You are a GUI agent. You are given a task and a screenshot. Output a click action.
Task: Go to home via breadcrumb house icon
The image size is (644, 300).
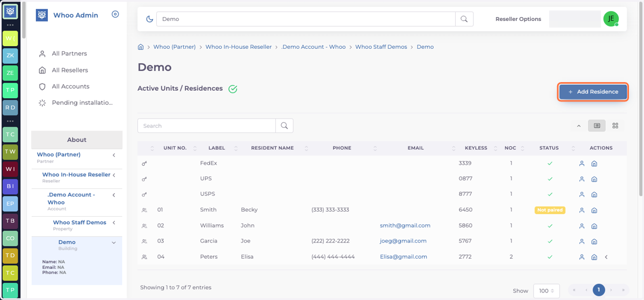tap(141, 47)
